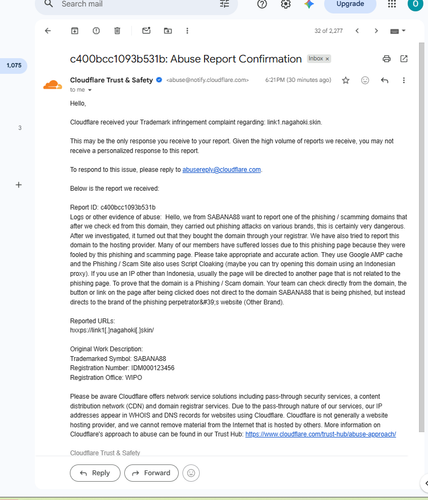This screenshot has height=500, width=428.
Task: Select the 'Report ID: c400bcc1093b531b' line
Action: tap(113, 207)
